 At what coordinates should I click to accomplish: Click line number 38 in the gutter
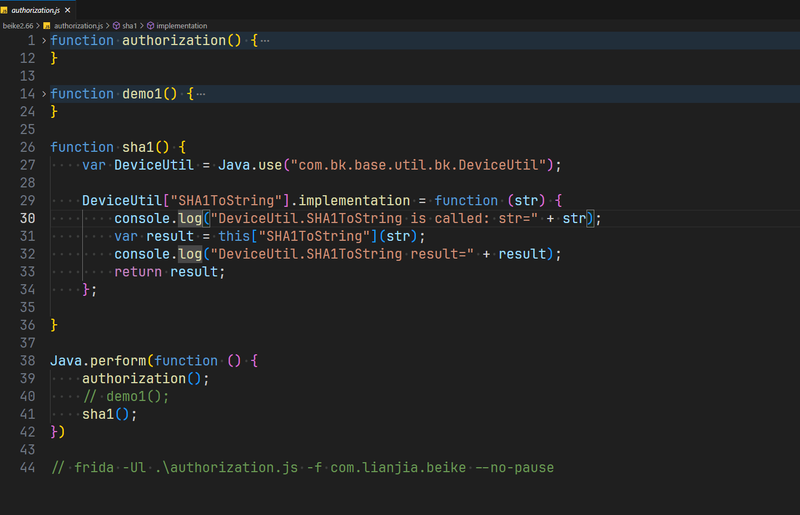(28, 361)
